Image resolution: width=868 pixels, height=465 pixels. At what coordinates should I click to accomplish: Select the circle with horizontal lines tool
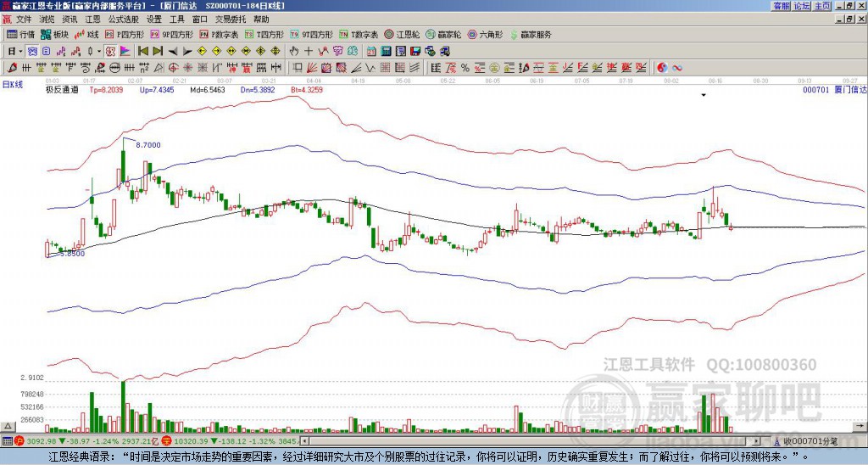pyautogui.click(x=114, y=68)
